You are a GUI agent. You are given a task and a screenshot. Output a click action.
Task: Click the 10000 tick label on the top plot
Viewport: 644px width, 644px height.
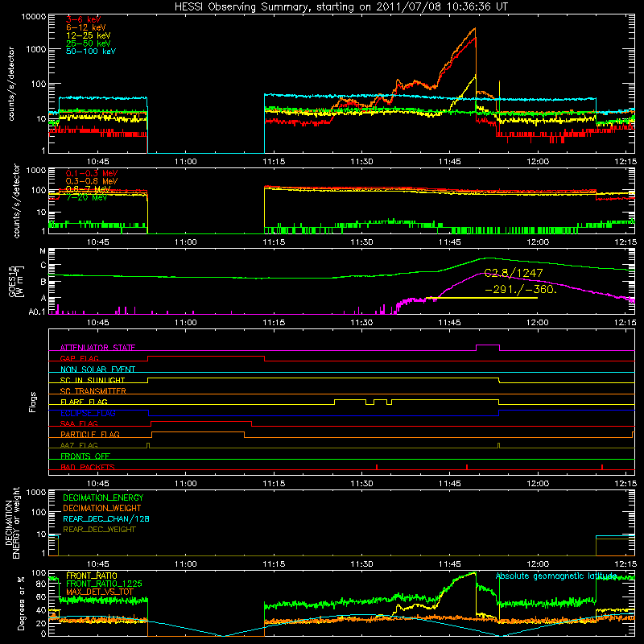(34, 16)
